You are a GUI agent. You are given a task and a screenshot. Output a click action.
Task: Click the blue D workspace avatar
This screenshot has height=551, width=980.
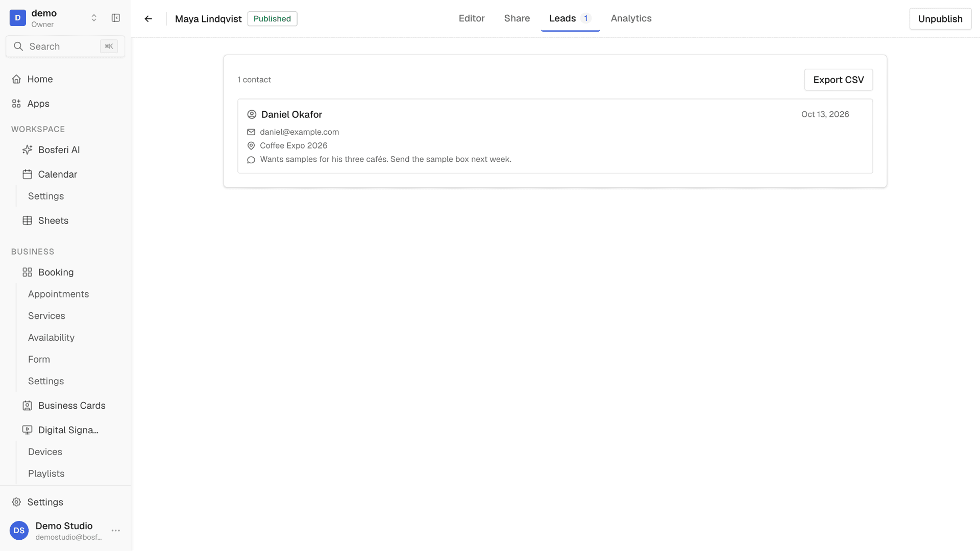click(18, 18)
